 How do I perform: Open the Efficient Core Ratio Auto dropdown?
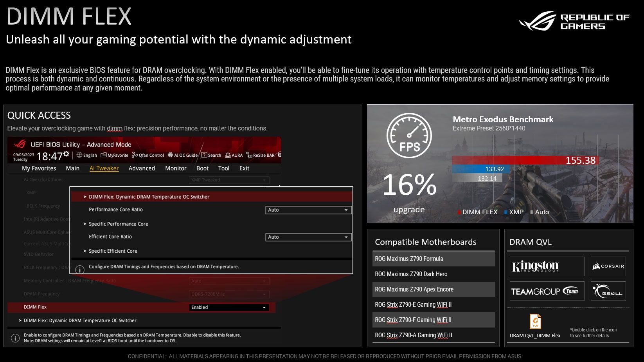click(x=308, y=237)
